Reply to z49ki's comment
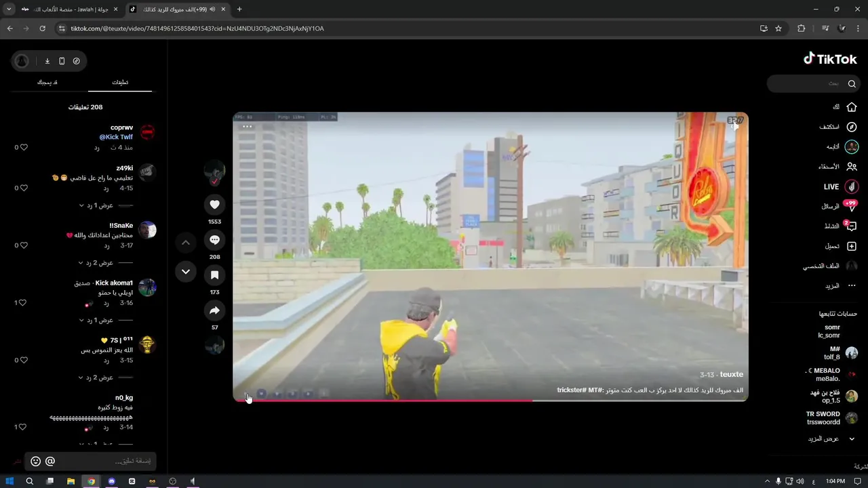This screenshot has width=868, height=488. point(106,188)
